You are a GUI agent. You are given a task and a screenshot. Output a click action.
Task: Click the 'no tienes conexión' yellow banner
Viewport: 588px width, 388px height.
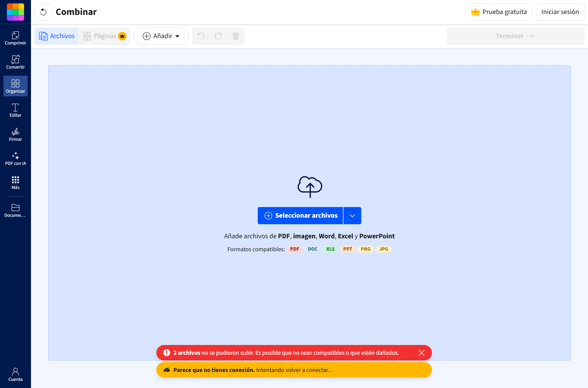point(294,370)
